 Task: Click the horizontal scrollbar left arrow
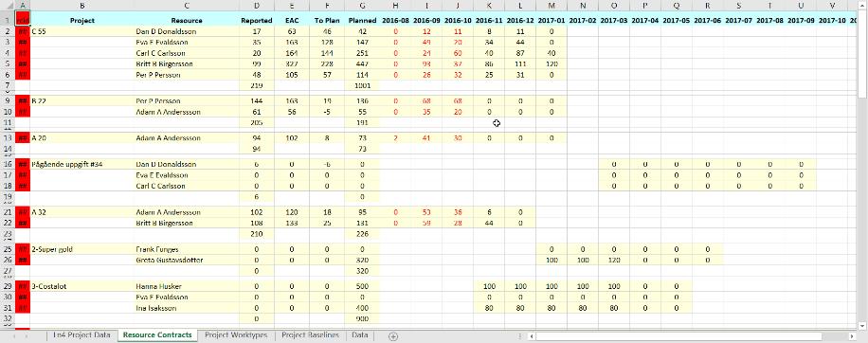532,335
